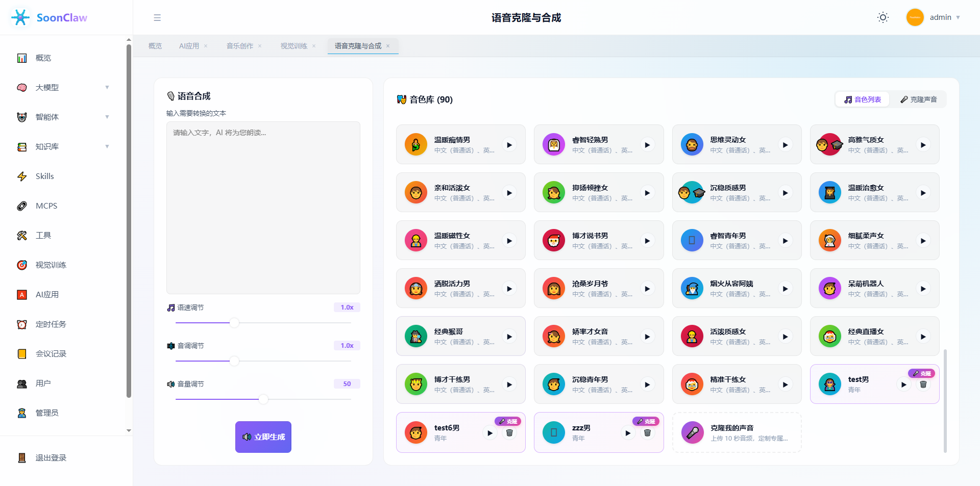Play the test6男 cloned voice
The image size is (980, 486).
pos(490,433)
